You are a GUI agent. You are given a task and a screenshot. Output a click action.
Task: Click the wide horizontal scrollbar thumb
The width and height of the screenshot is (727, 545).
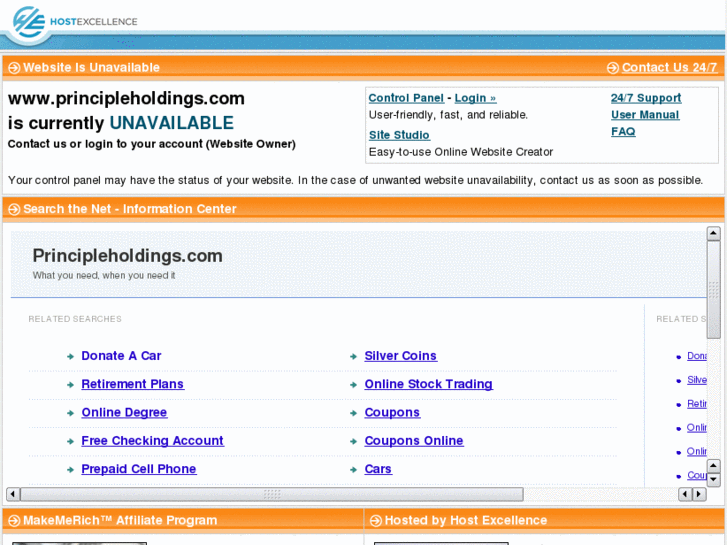pos(272,494)
